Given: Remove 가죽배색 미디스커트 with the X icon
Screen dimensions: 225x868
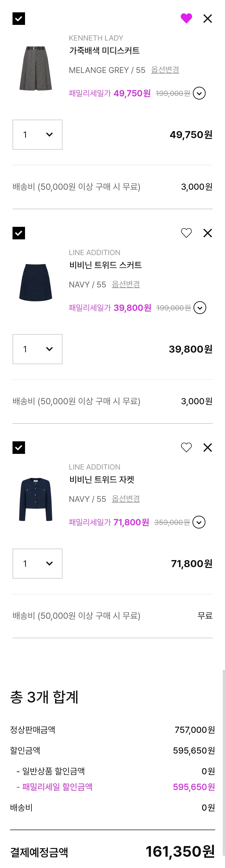Looking at the screenshot, I should click(208, 19).
